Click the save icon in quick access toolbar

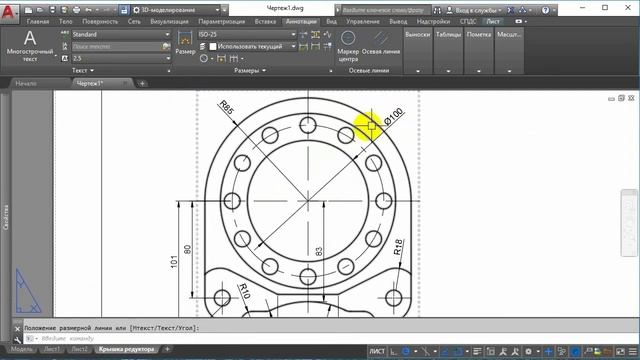pos(52,10)
